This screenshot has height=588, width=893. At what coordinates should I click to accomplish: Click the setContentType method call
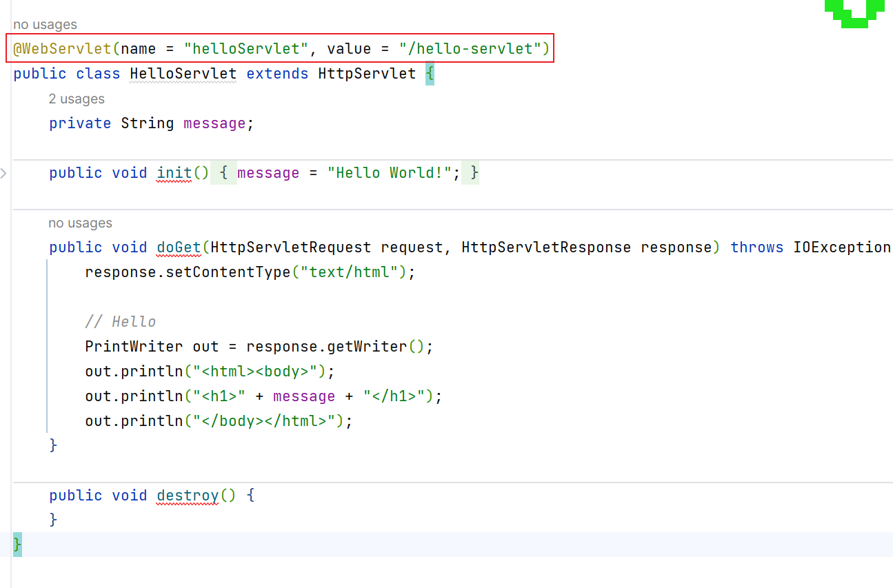[x=228, y=272]
